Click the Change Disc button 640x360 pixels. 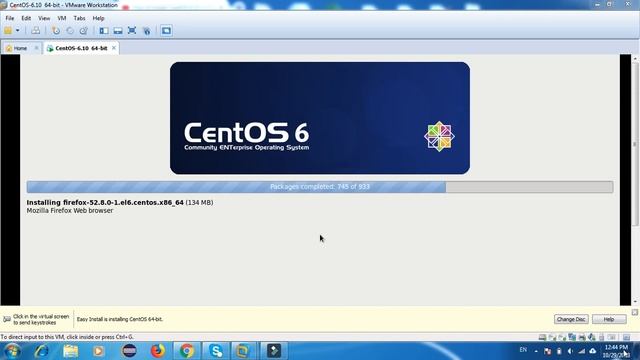(571, 319)
